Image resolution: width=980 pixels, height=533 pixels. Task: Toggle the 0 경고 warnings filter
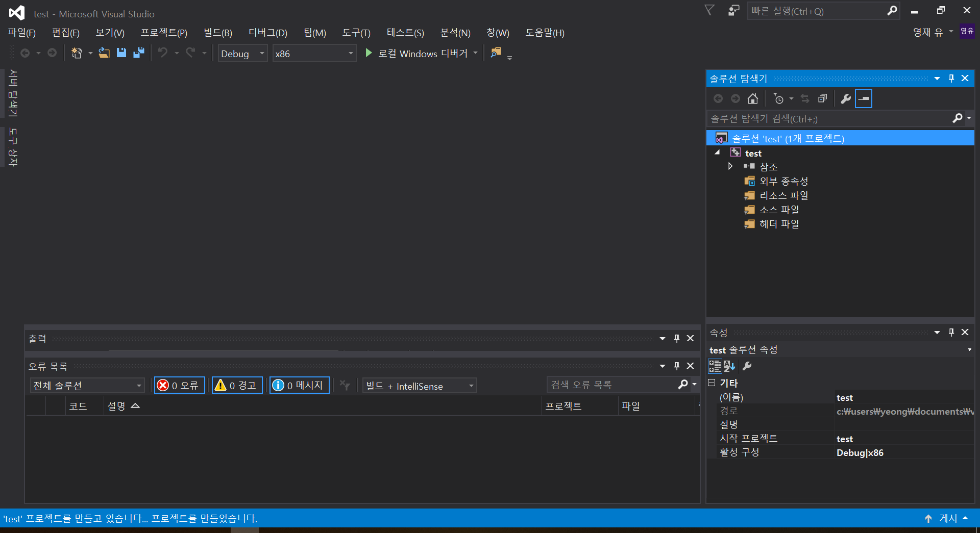pos(237,385)
